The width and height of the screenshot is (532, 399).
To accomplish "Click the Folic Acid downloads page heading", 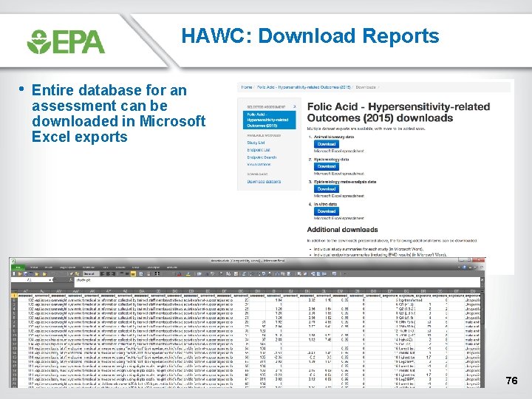I will coord(398,112).
